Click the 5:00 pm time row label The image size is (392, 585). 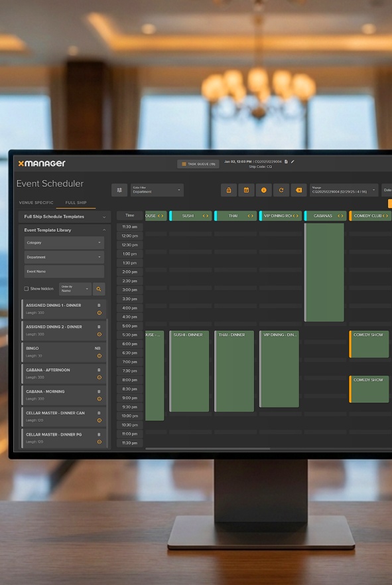pos(130,326)
